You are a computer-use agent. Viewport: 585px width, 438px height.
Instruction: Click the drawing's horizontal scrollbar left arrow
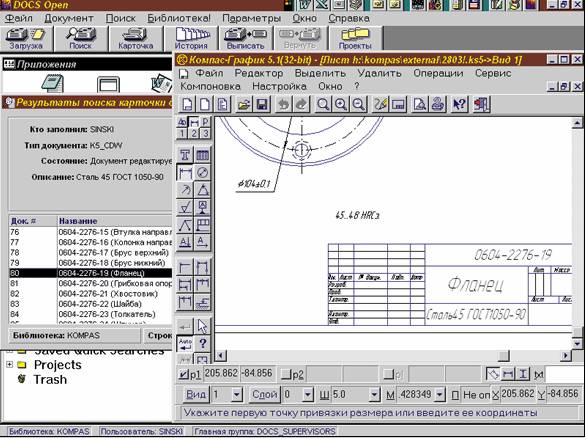coord(220,356)
